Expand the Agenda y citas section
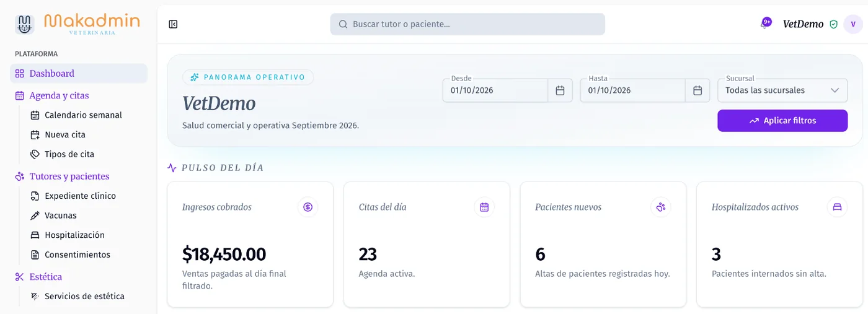 (x=59, y=95)
